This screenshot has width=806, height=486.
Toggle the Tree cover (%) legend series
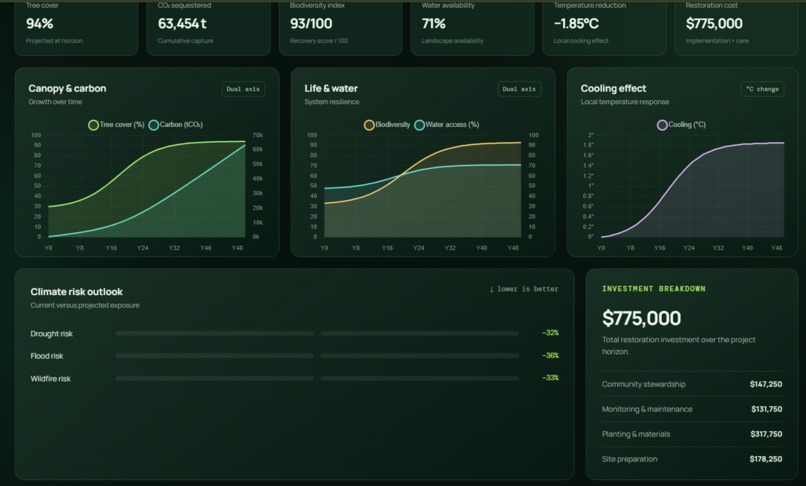[x=116, y=124]
